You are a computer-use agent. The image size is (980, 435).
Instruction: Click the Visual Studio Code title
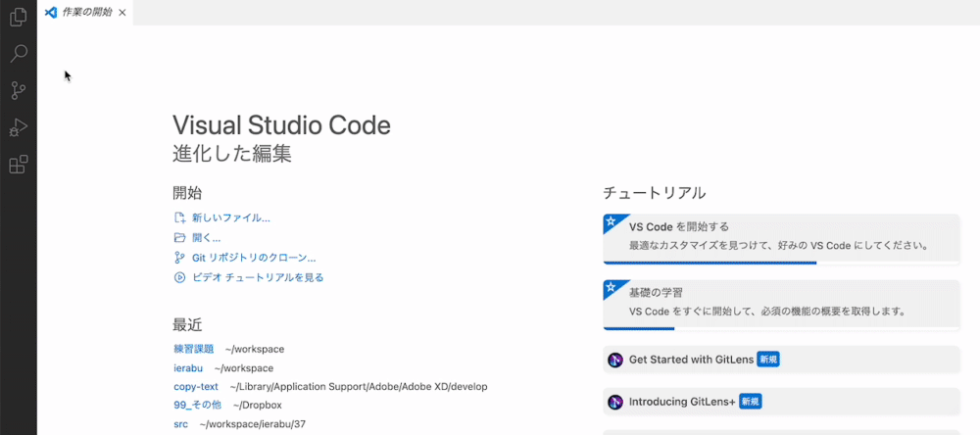282,125
